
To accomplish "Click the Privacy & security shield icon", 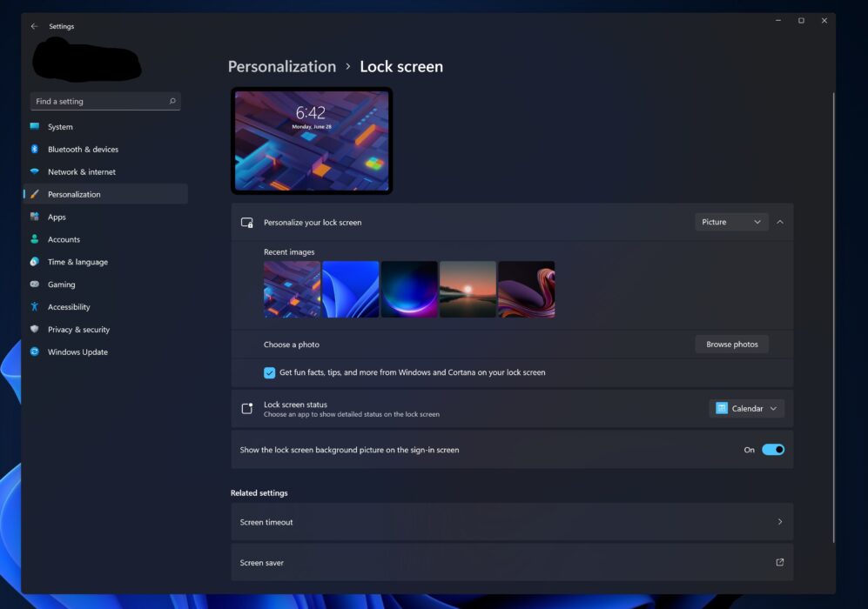I will coord(35,330).
